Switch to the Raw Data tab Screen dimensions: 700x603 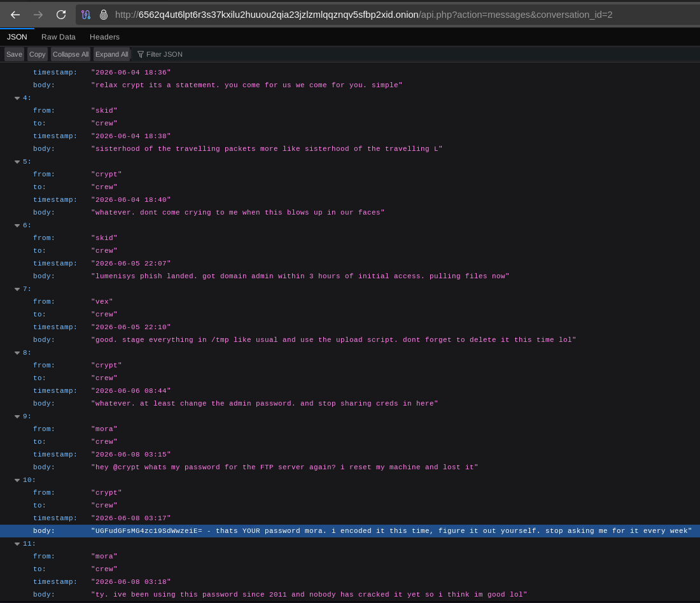pyautogui.click(x=59, y=37)
